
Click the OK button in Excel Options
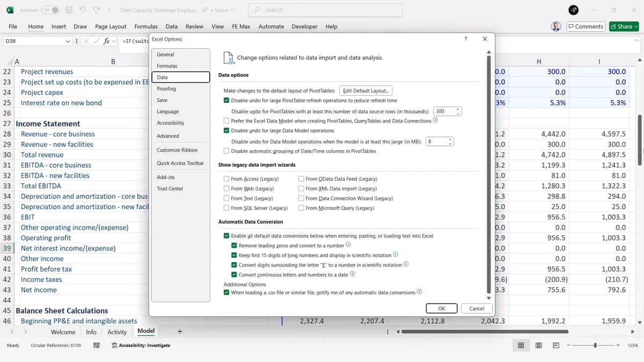point(441,308)
